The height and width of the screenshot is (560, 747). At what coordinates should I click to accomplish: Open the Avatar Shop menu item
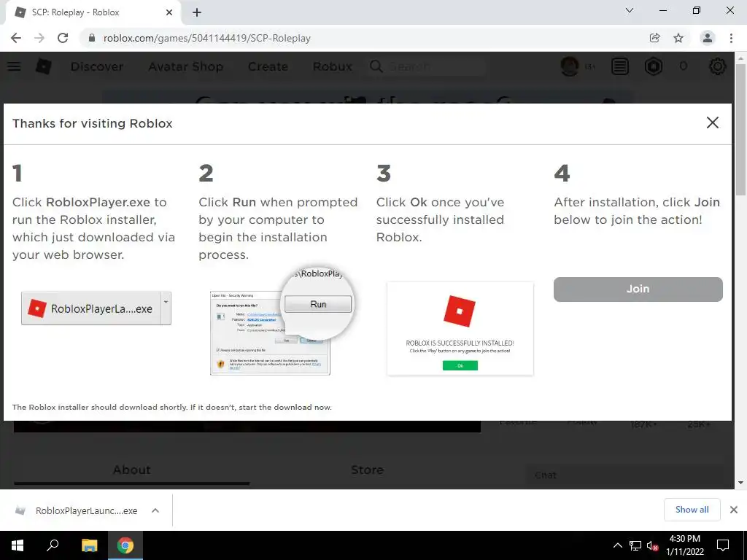pyautogui.click(x=186, y=66)
